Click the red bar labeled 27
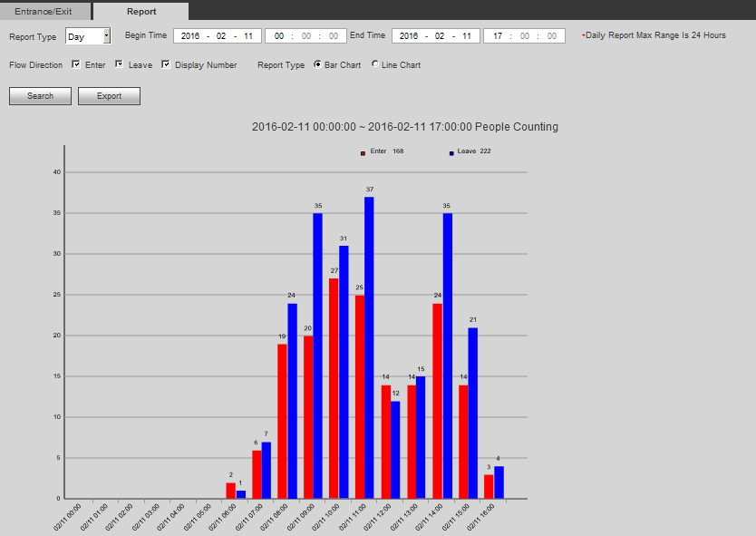The image size is (756, 536). [x=334, y=388]
